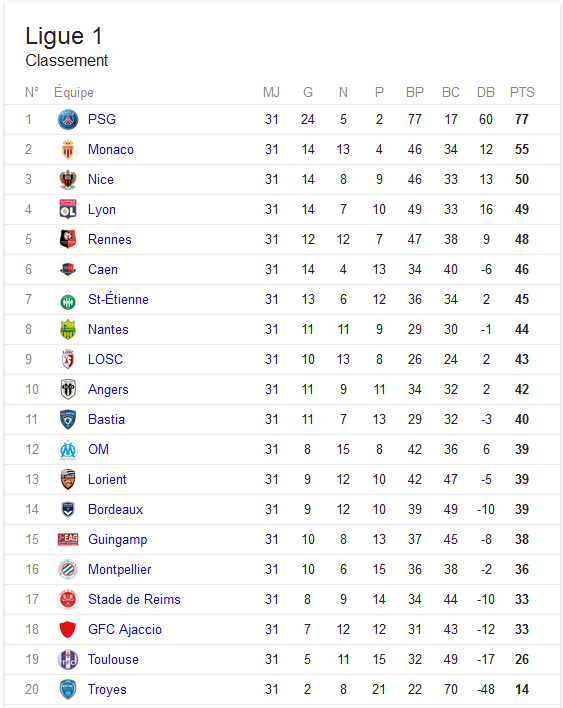Select the Troyes team name
The image size is (563, 708).
click(x=107, y=689)
